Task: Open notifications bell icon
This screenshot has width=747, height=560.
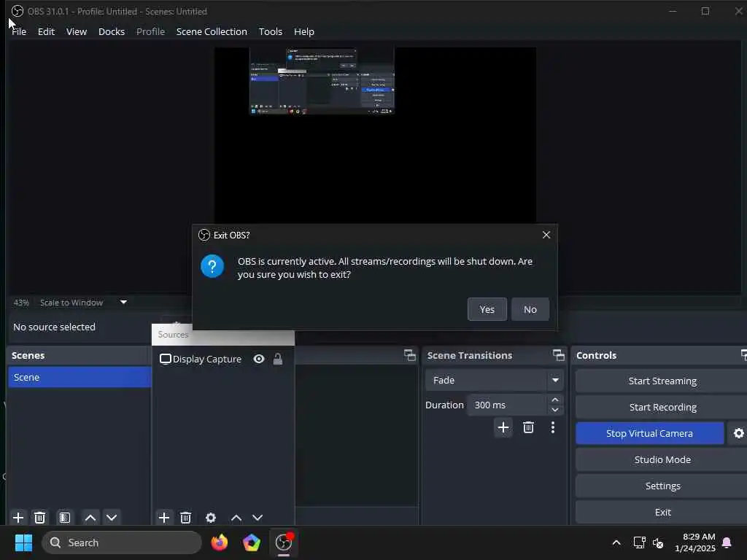Action: click(727, 542)
